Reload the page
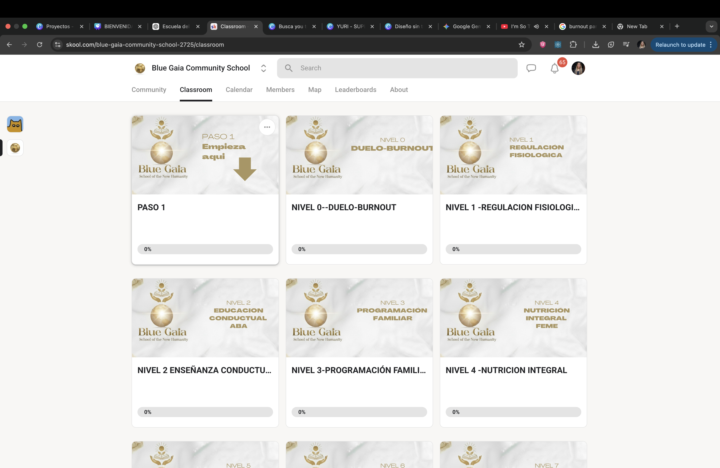 point(39,45)
